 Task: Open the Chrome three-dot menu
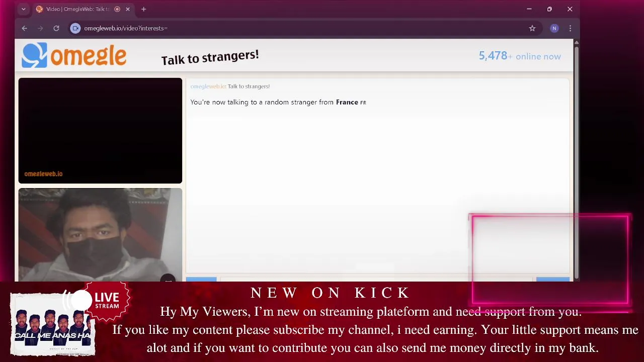(x=570, y=28)
